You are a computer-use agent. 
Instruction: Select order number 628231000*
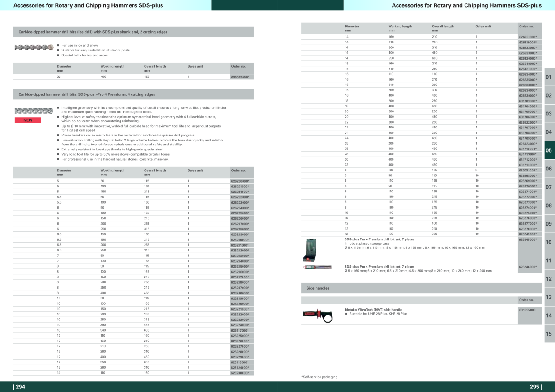pyautogui.click(x=528, y=170)
